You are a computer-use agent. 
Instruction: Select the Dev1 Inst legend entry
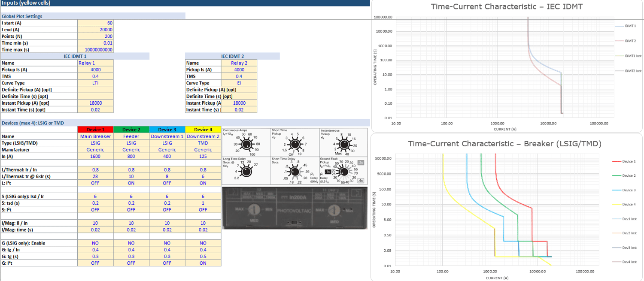click(x=624, y=219)
